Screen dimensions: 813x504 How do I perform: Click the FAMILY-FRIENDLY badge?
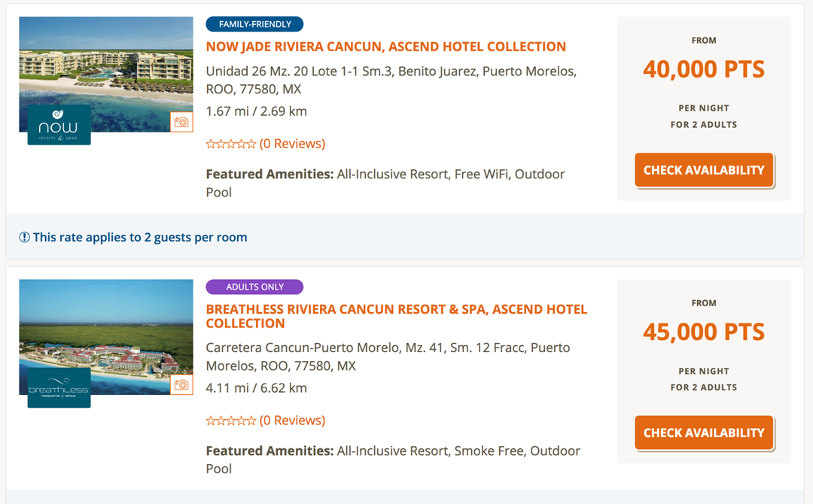(254, 23)
